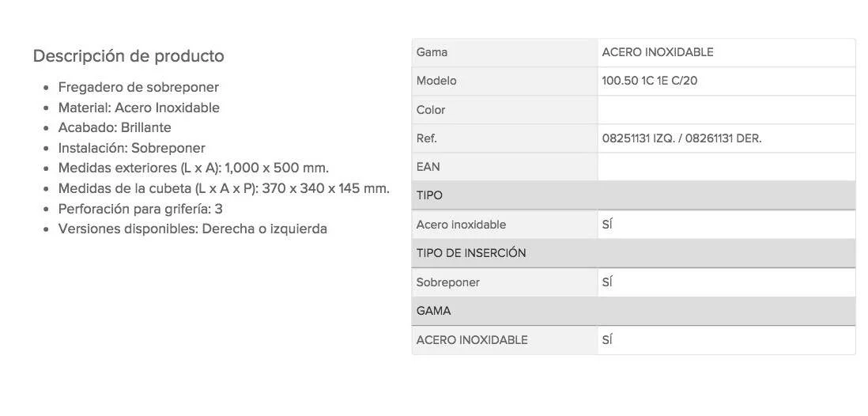Click the Descripción de producto heading

click(128, 56)
